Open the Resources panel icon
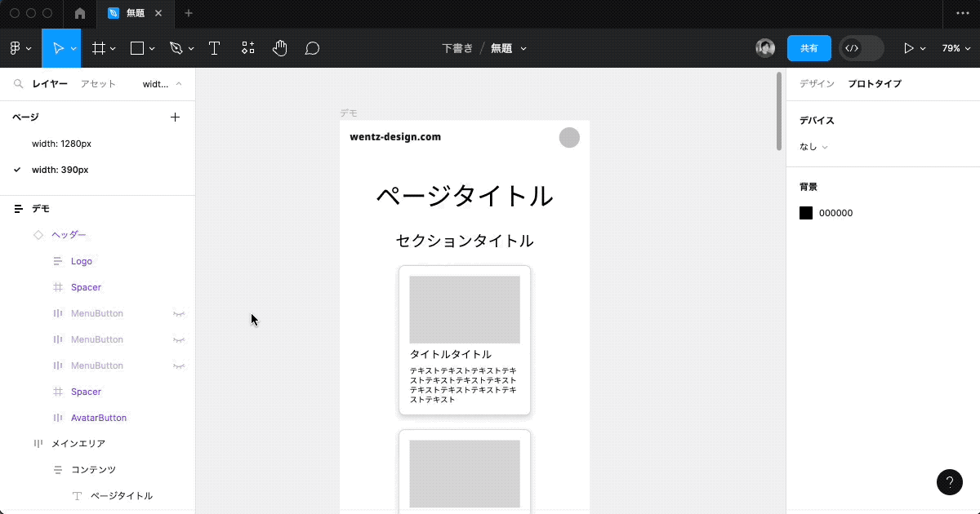This screenshot has width=980, height=514. 247,48
